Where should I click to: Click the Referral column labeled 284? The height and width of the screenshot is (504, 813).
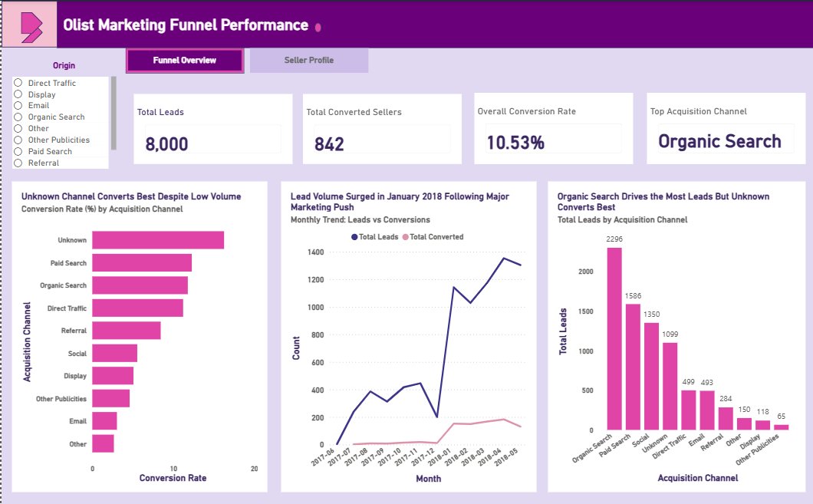click(726, 418)
